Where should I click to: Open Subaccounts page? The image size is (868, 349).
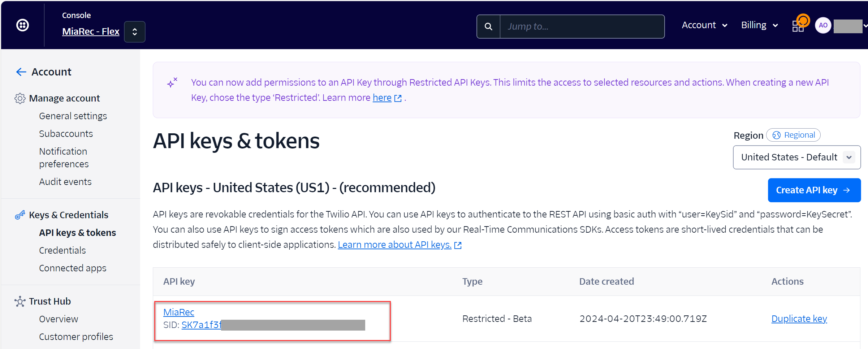(x=66, y=134)
